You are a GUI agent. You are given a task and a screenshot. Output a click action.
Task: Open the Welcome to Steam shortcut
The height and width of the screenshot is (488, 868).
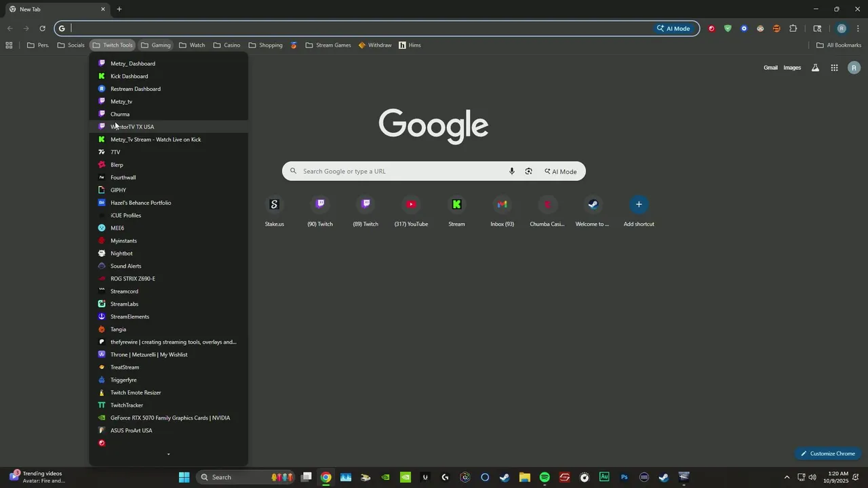point(593,211)
